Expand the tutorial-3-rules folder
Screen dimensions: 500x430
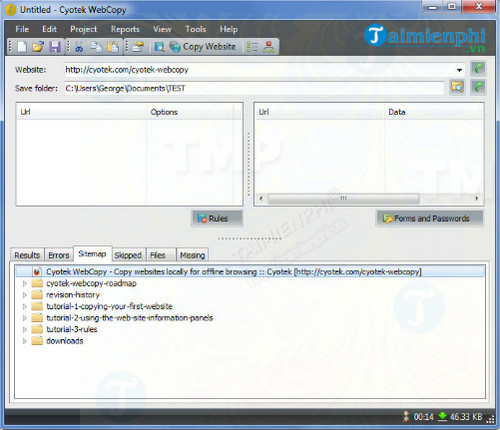25,329
